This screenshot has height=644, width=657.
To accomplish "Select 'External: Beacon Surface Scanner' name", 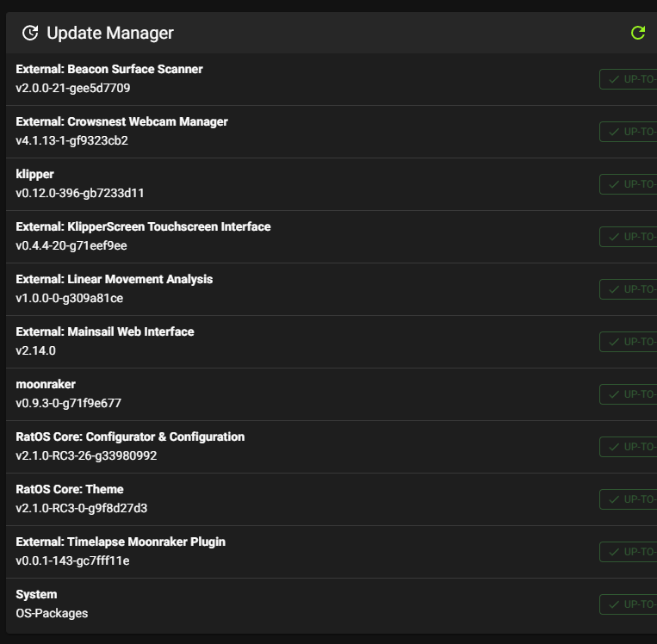I will click(x=109, y=69).
